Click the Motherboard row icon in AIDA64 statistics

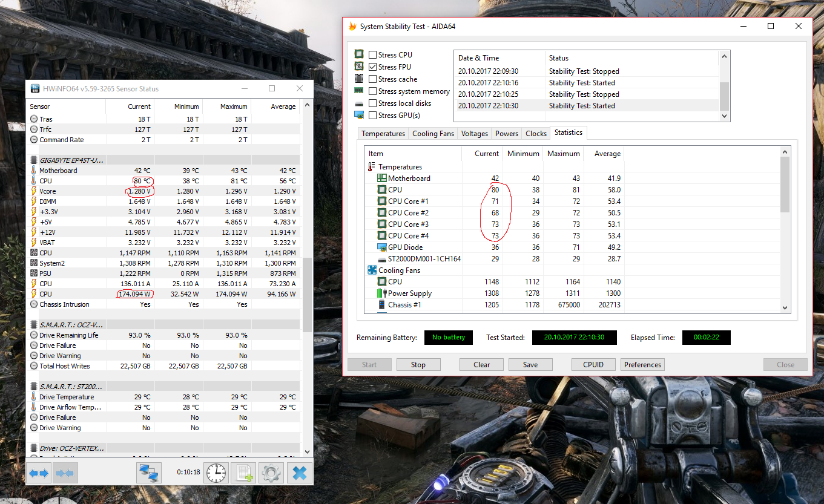point(382,178)
